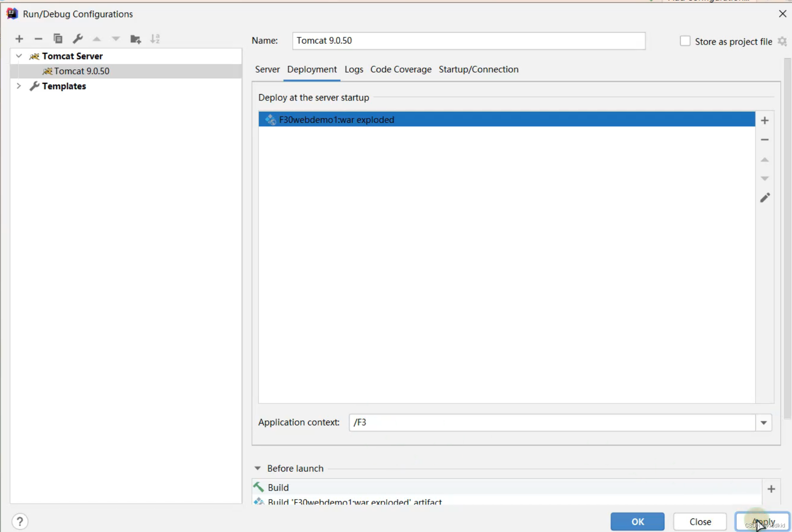Screen dimensions: 792x532
Task: Copy the selected configuration
Action: [x=58, y=39]
